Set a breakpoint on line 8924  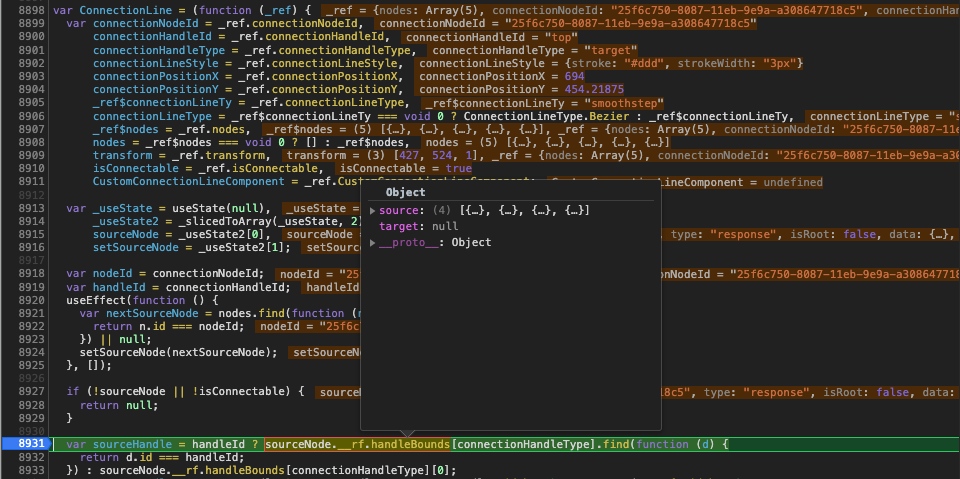pos(31,353)
